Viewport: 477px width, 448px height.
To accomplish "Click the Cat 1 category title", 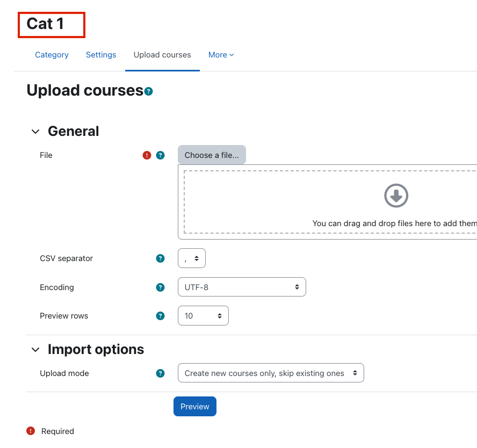I will click(45, 24).
